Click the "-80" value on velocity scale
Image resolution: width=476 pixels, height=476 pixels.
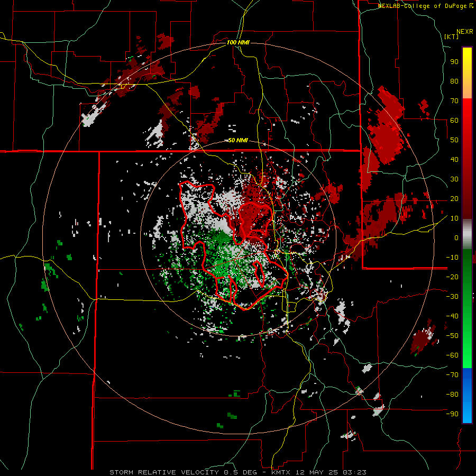[x=452, y=395]
